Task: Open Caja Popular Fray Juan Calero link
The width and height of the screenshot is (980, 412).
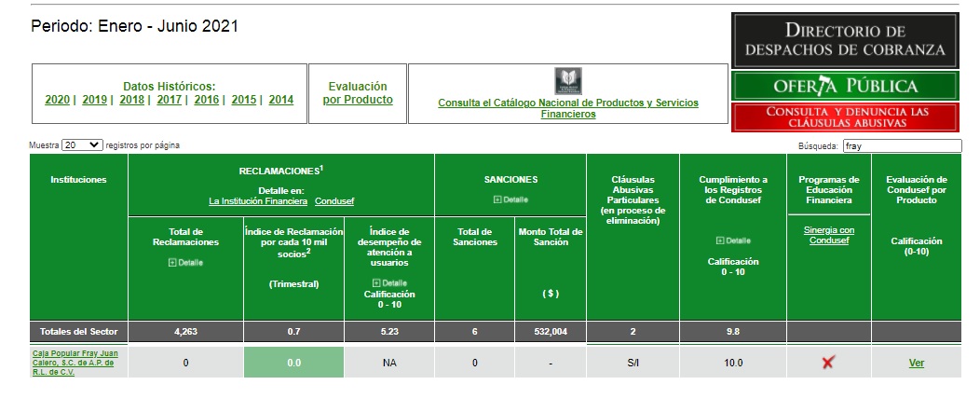Action: [x=75, y=363]
